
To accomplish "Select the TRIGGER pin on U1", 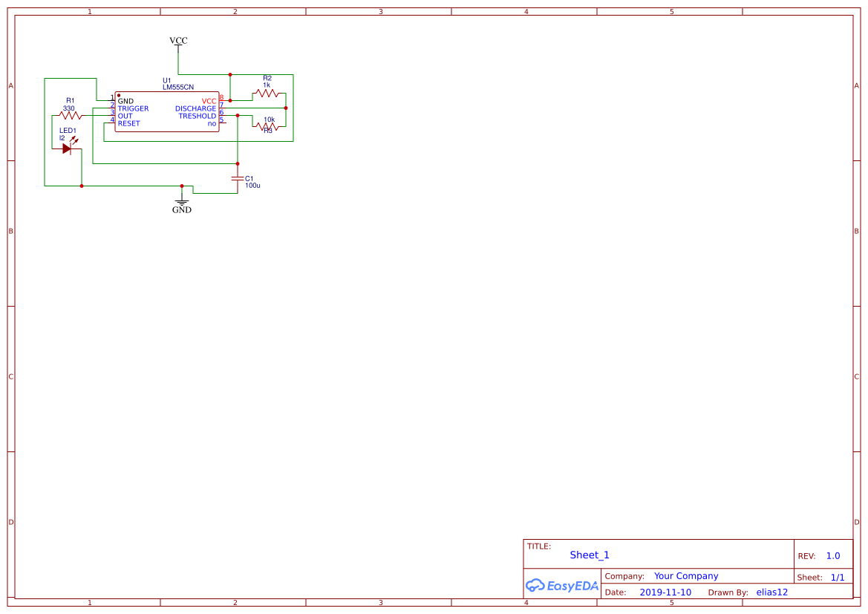I will [134, 108].
